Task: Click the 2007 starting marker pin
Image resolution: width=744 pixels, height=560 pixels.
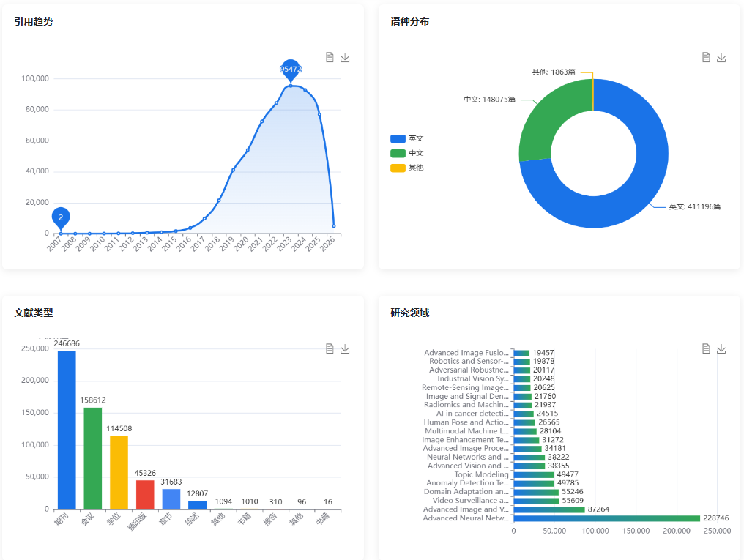Action: (x=61, y=217)
